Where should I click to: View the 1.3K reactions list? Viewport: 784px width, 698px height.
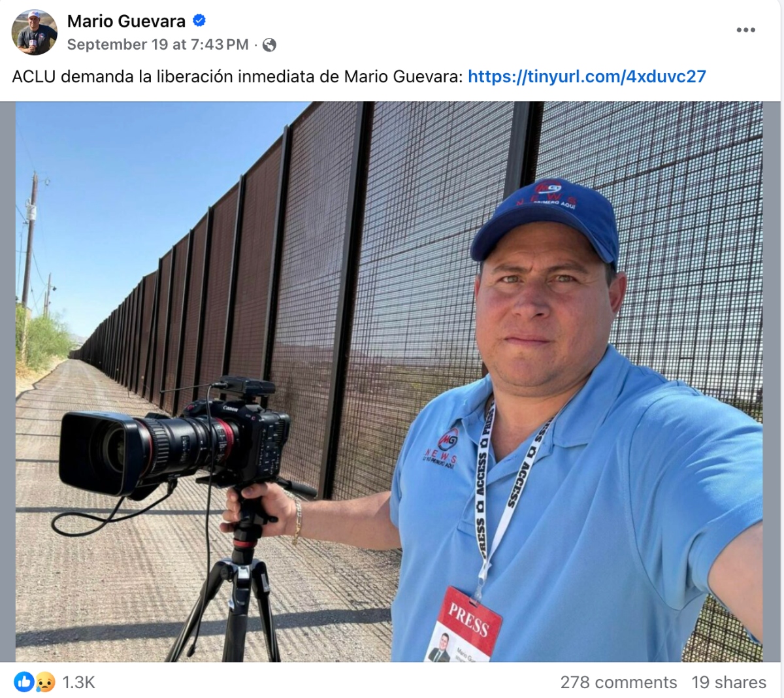(x=79, y=682)
